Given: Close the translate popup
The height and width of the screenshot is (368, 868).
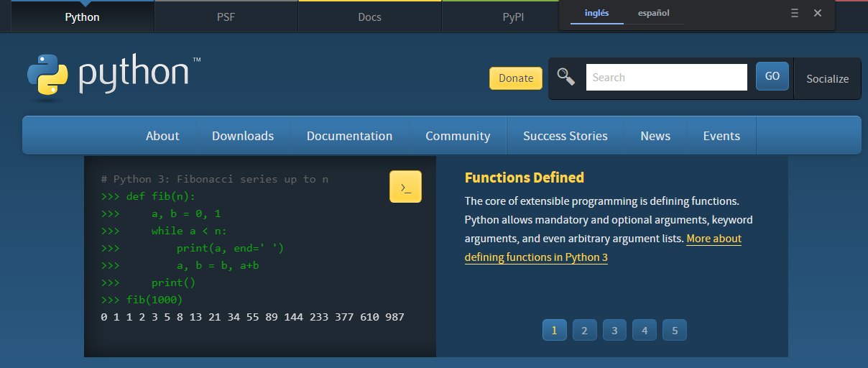Looking at the screenshot, I should point(818,13).
